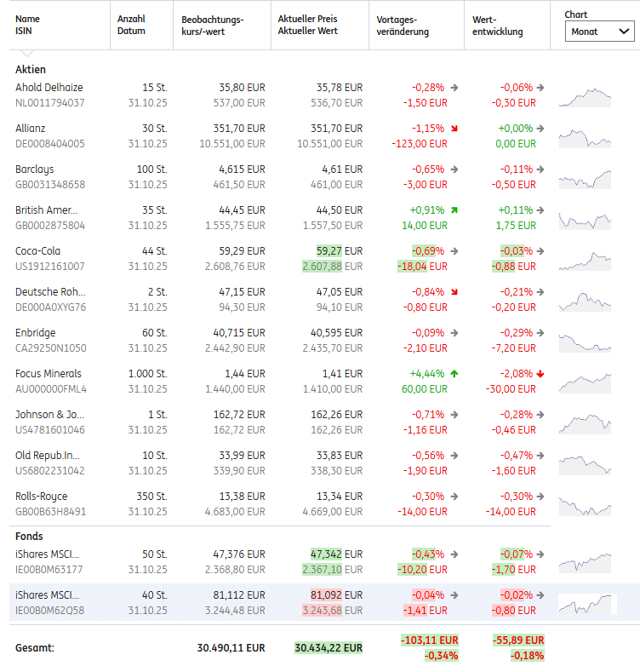Open the Enbridge sparkline chart
The width and height of the screenshot is (640, 672).
point(585,341)
